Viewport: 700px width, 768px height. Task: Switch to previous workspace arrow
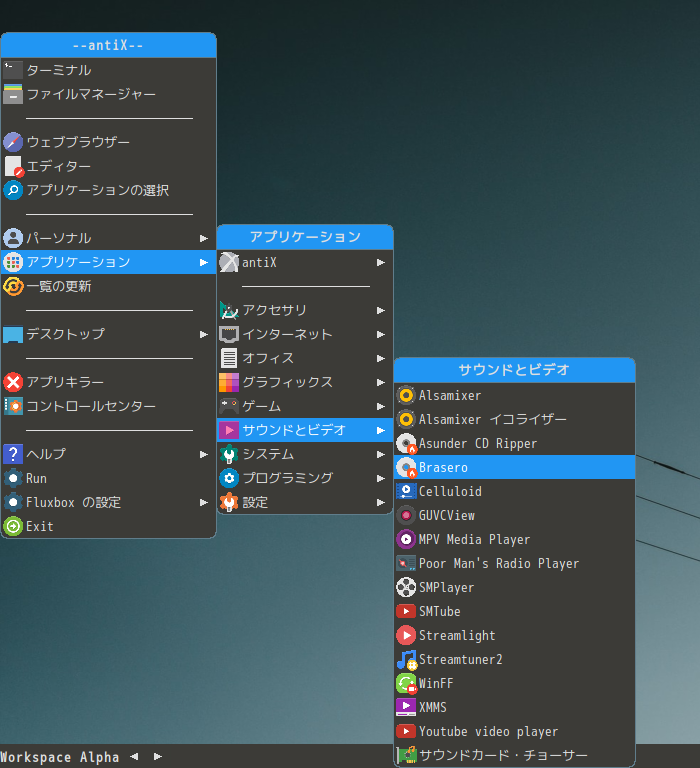tap(134, 757)
